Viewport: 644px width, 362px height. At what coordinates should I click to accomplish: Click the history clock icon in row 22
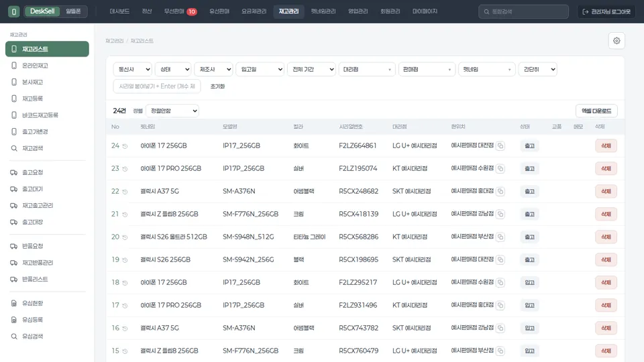125,192
